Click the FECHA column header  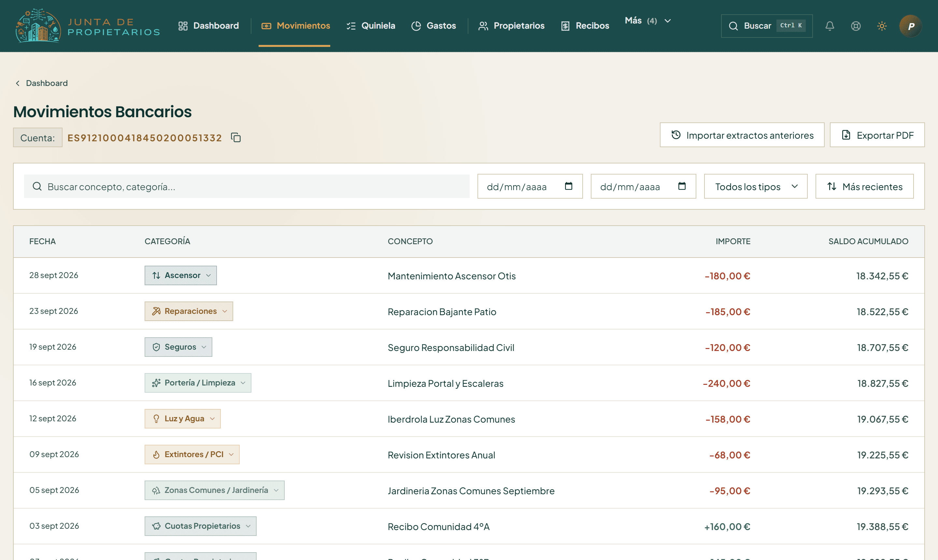tap(42, 242)
